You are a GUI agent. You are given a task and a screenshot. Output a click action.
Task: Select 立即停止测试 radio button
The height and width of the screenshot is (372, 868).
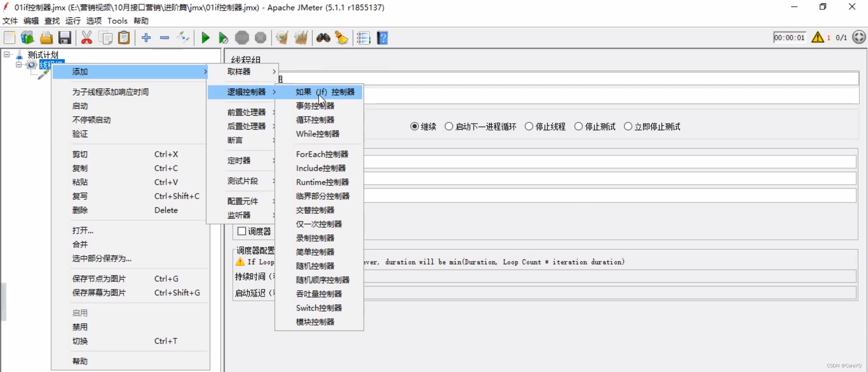[x=628, y=127]
